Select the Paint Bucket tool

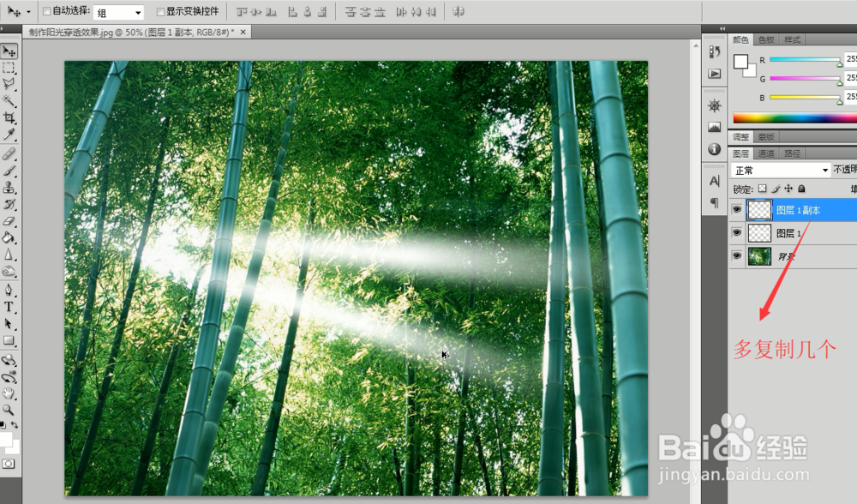[9, 237]
